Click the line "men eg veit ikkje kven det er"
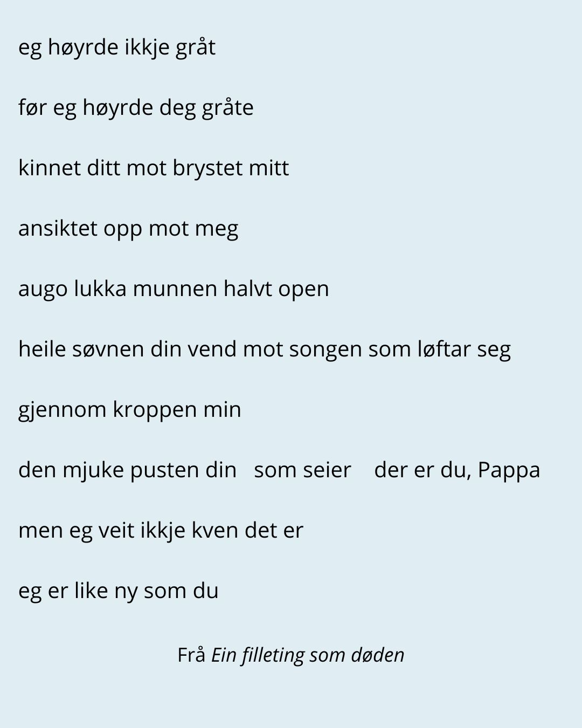Image resolution: width=582 pixels, height=728 pixels. pyautogui.click(x=161, y=531)
